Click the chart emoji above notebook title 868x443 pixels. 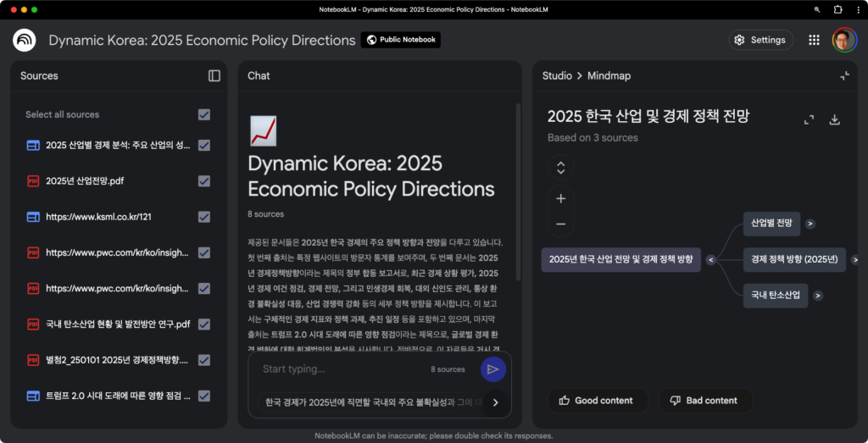click(264, 131)
